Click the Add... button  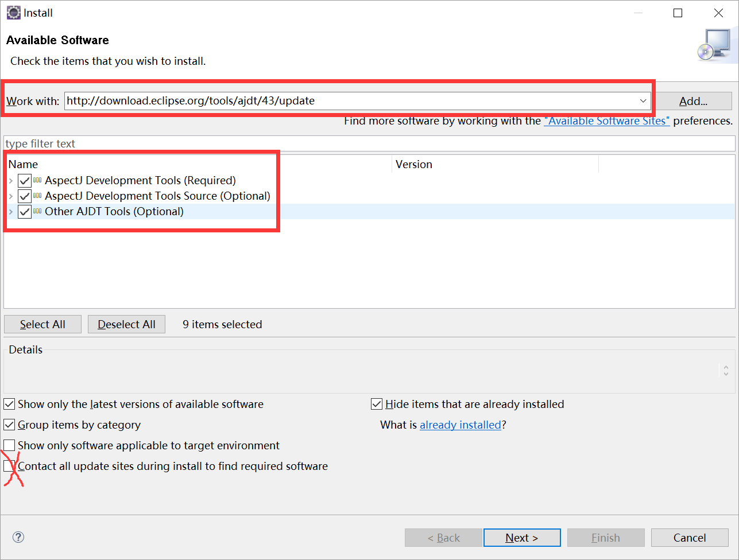pyautogui.click(x=693, y=101)
